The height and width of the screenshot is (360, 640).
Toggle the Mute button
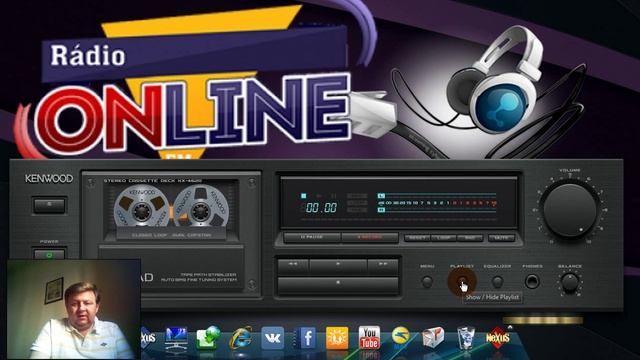pyautogui.click(x=501, y=238)
